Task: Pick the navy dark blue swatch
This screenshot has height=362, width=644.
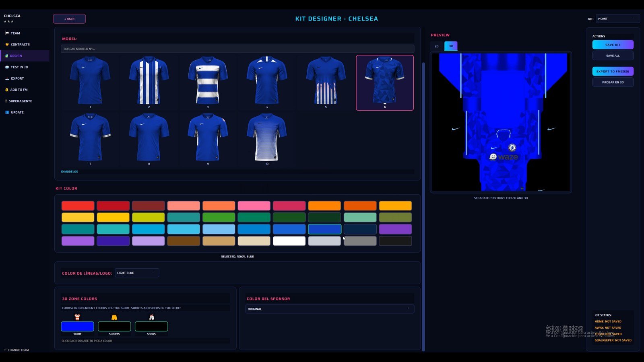Action: [360, 229]
